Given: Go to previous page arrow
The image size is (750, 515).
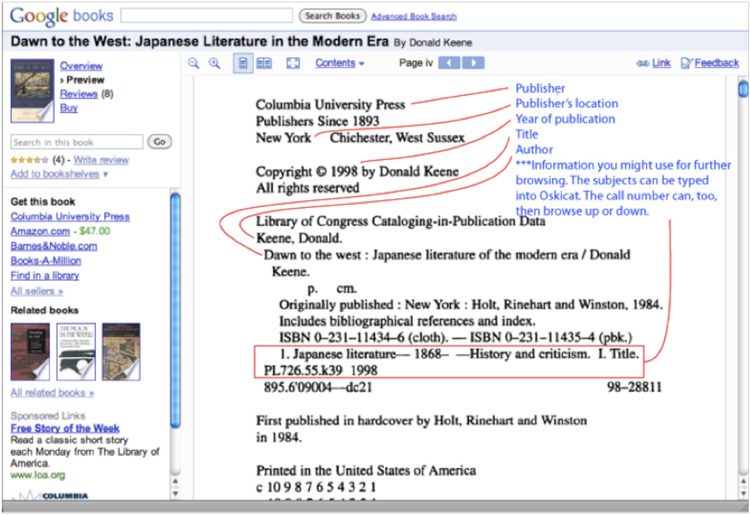Looking at the screenshot, I should (x=449, y=63).
